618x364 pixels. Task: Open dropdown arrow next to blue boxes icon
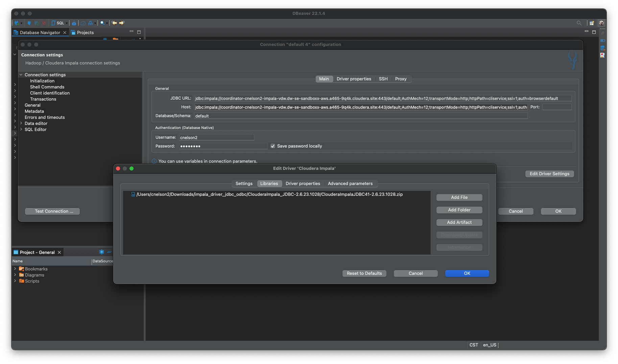(x=95, y=23)
